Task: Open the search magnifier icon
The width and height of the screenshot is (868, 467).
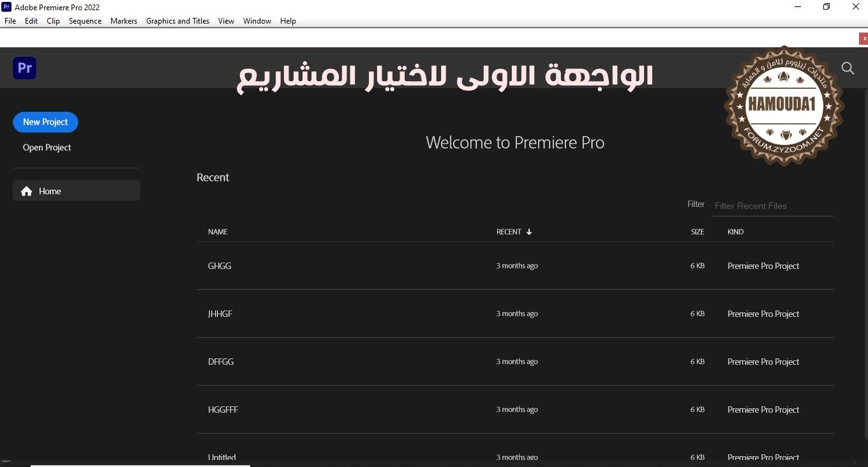Action: (848, 68)
